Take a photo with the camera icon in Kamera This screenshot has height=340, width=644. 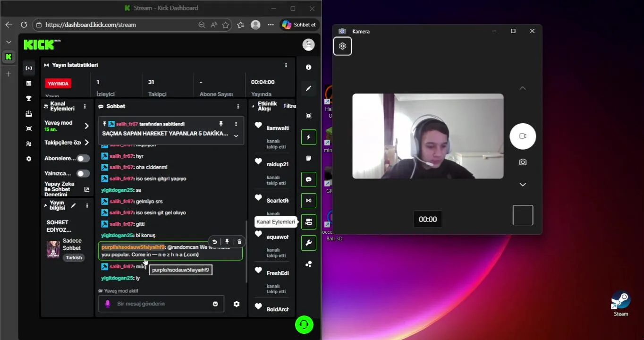pyautogui.click(x=523, y=162)
